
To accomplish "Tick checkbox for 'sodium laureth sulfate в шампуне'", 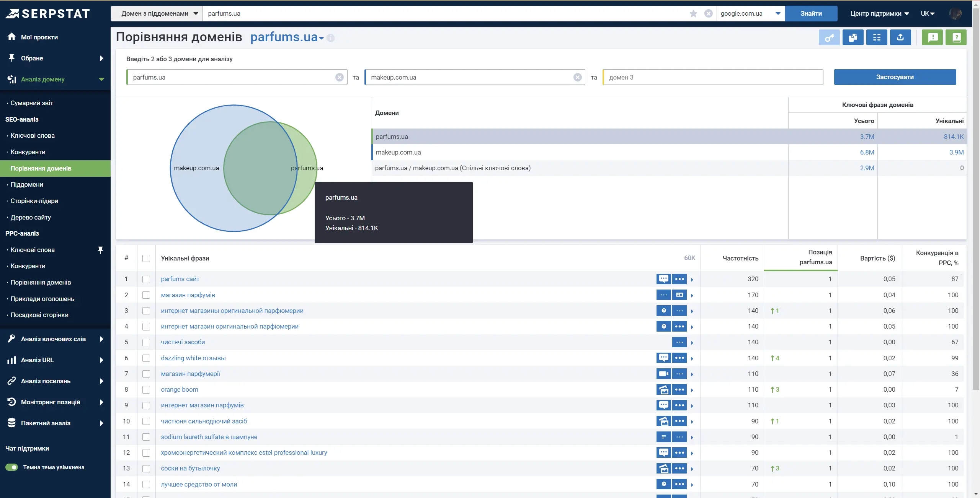I will 146,437.
